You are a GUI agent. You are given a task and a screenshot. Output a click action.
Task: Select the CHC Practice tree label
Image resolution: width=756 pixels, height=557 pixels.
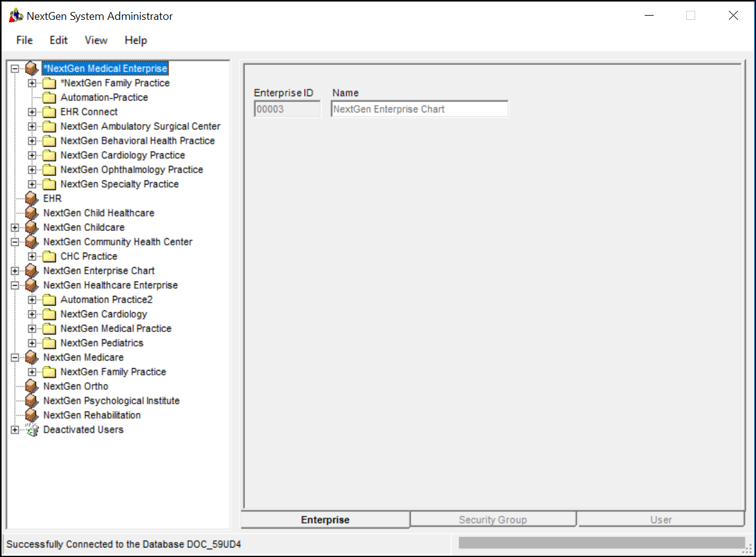89,256
